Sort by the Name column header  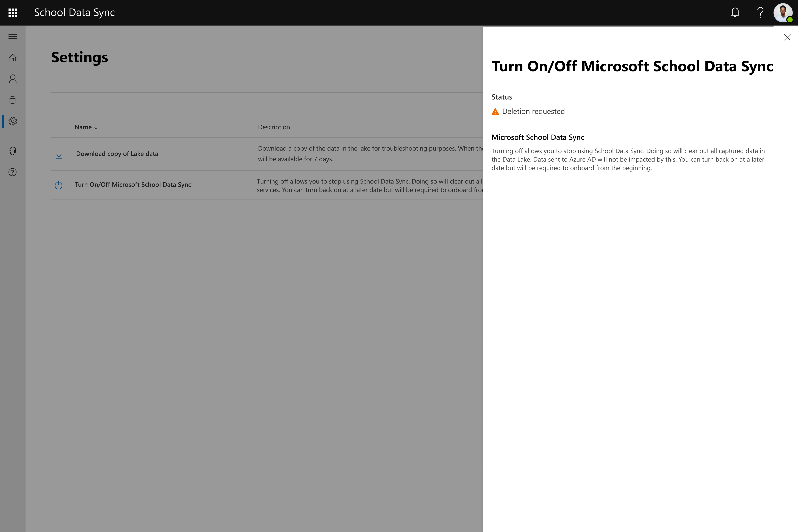coord(86,127)
